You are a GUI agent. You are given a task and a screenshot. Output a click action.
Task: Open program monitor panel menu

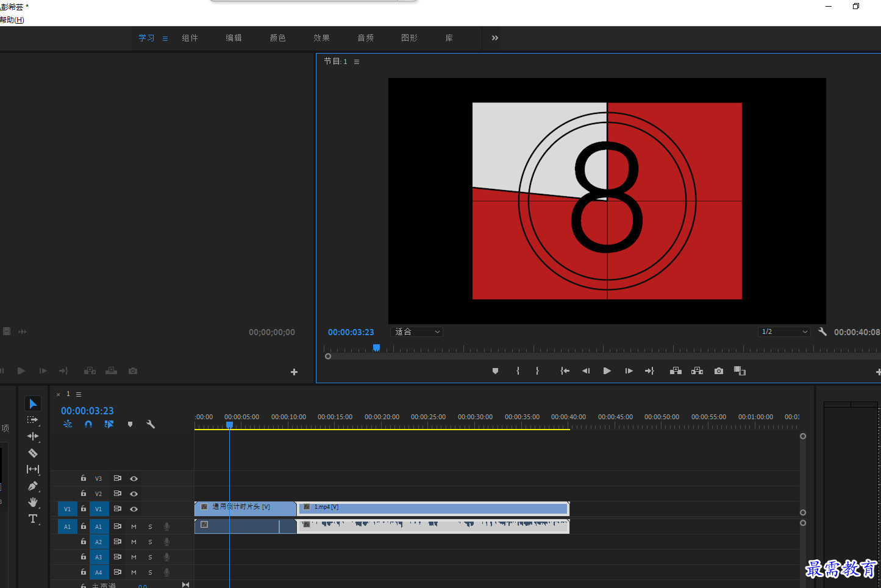click(357, 62)
